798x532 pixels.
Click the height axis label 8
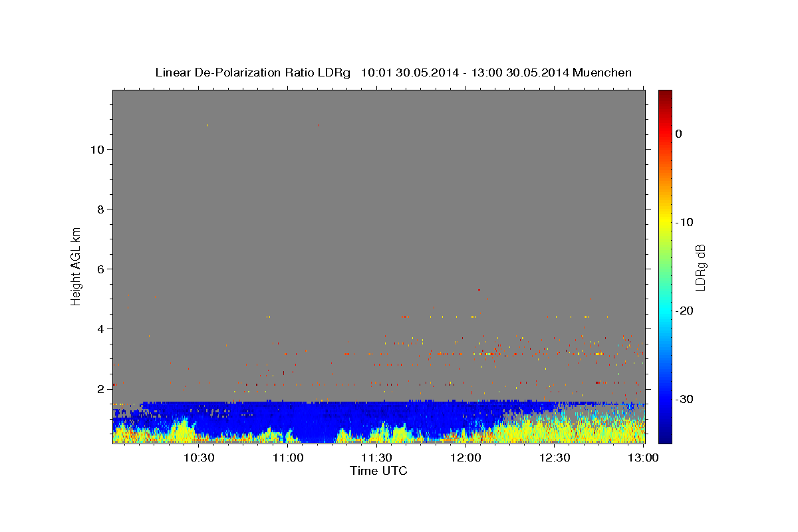(101, 209)
